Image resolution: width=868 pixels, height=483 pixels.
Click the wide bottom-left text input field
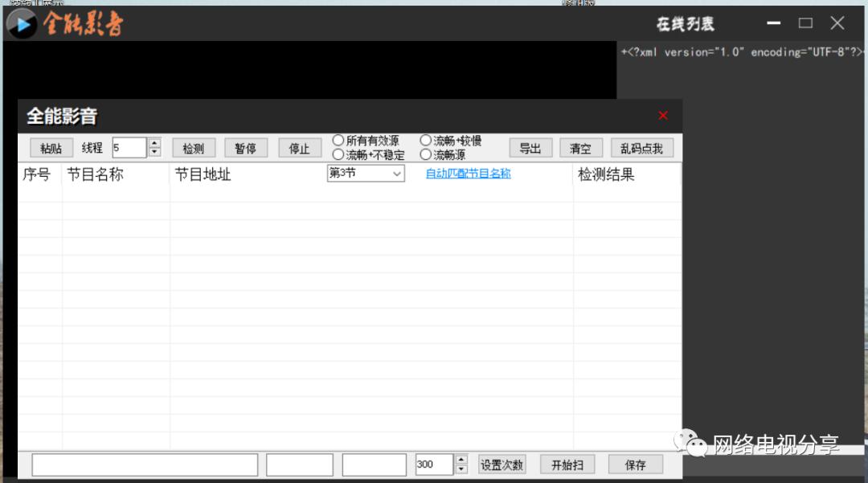click(145, 465)
